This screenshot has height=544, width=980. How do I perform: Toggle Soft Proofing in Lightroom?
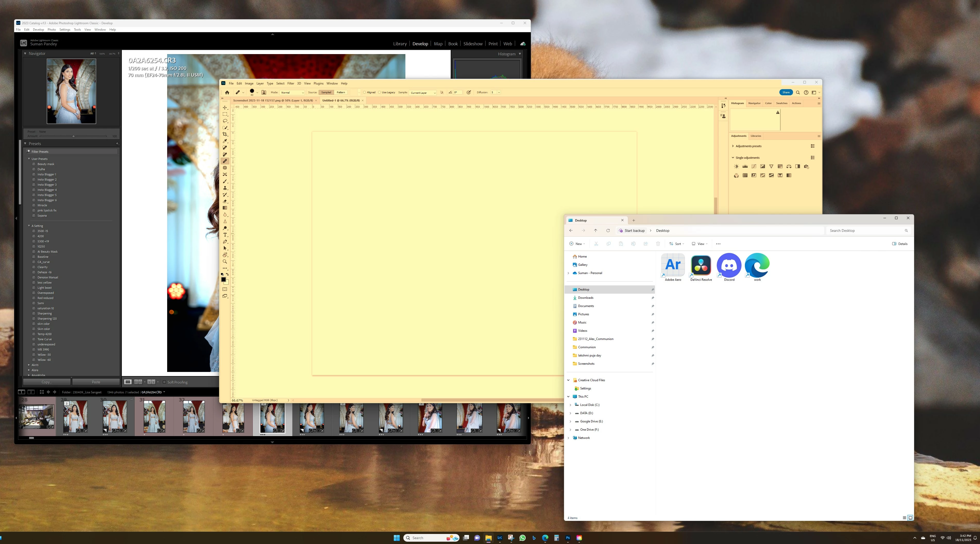click(x=164, y=382)
